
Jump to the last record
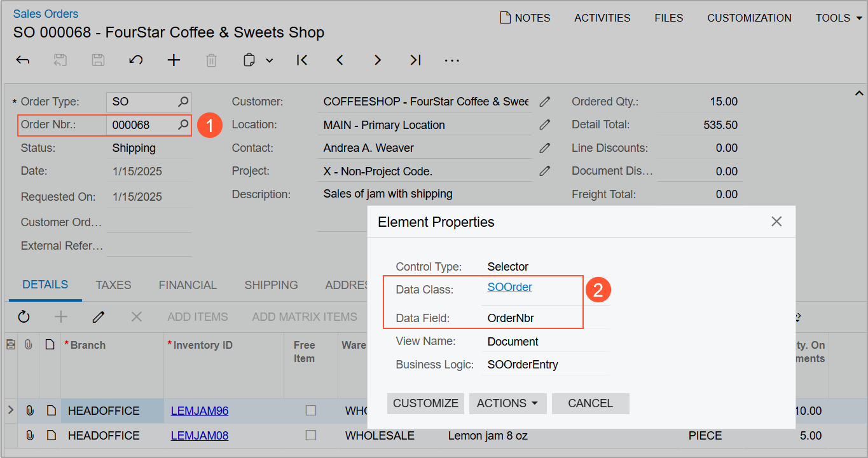pos(415,60)
